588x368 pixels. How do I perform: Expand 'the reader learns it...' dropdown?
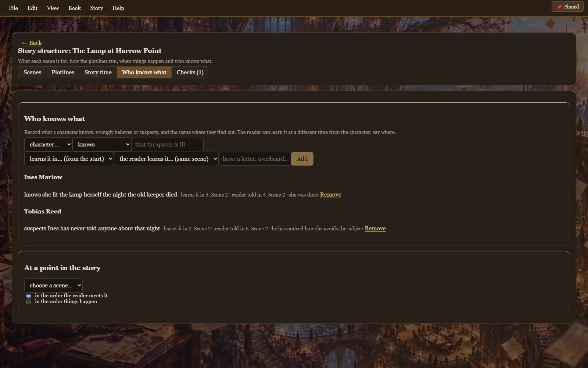coord(166,159)
